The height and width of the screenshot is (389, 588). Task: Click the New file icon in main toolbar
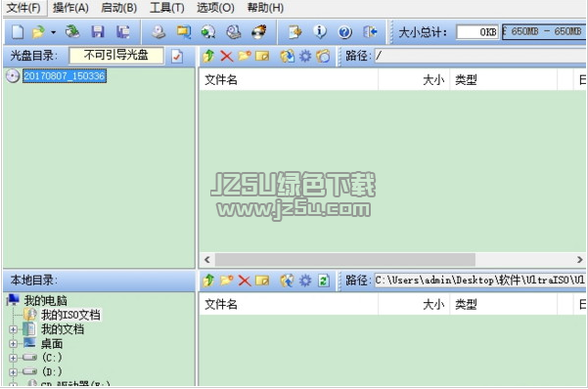click(18, 32)
